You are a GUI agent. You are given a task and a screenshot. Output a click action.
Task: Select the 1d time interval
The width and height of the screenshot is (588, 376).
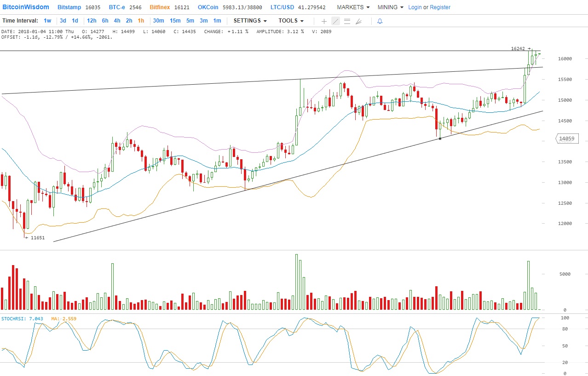click(x=75, y=21)
